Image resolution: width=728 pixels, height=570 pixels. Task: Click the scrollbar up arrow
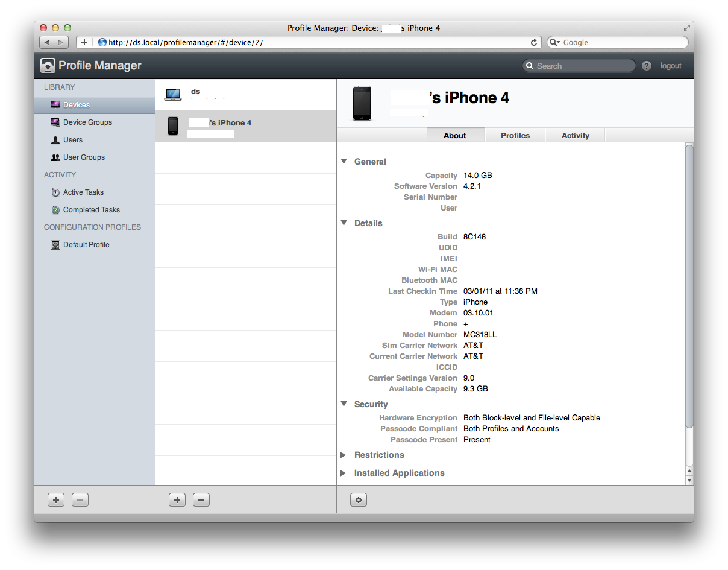pyautogui.click(x=689, y=470)
